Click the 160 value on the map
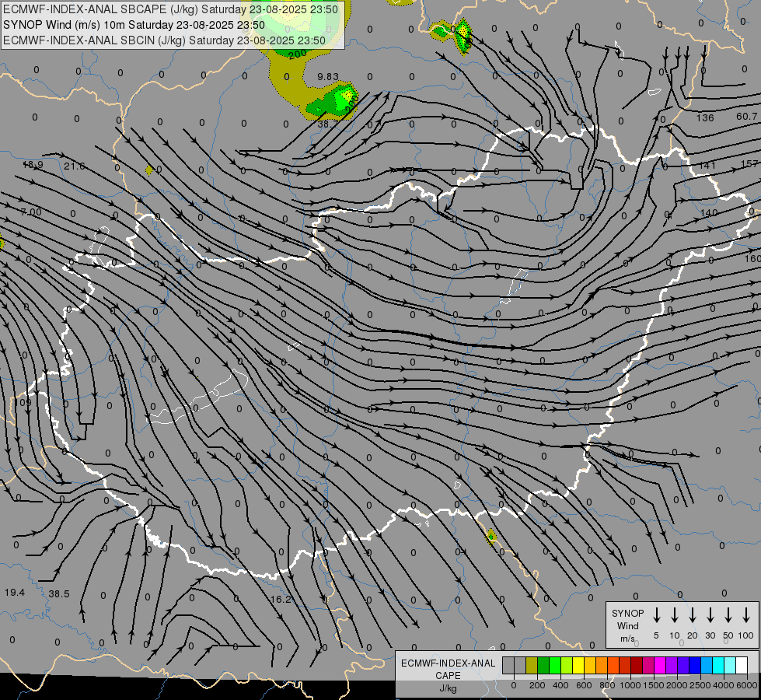 (x=752, y=258)
